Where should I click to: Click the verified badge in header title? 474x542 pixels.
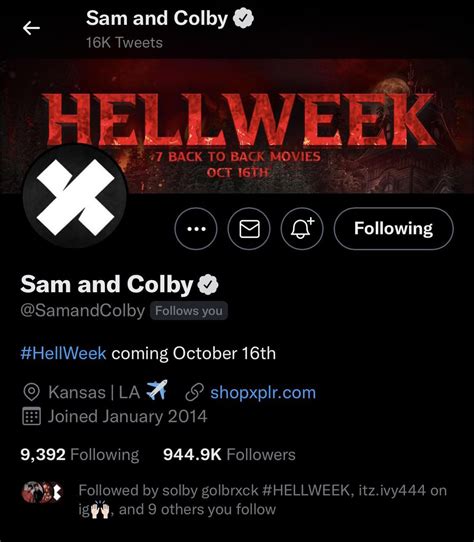pos(243,19)
